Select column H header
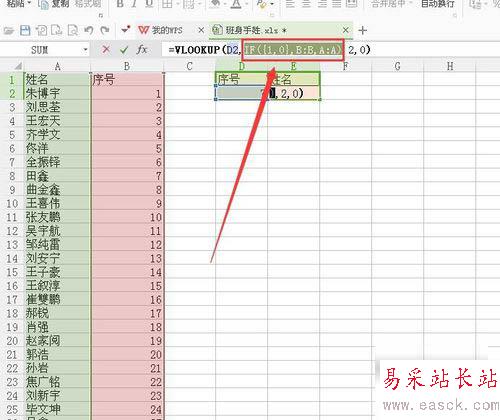 point(450,66)
